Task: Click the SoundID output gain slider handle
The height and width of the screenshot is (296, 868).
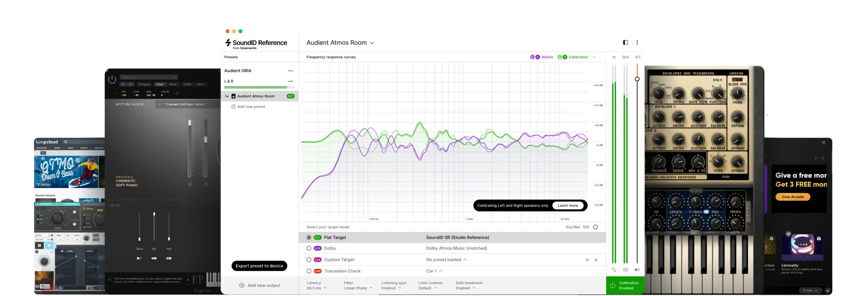Action: point(637,79)
